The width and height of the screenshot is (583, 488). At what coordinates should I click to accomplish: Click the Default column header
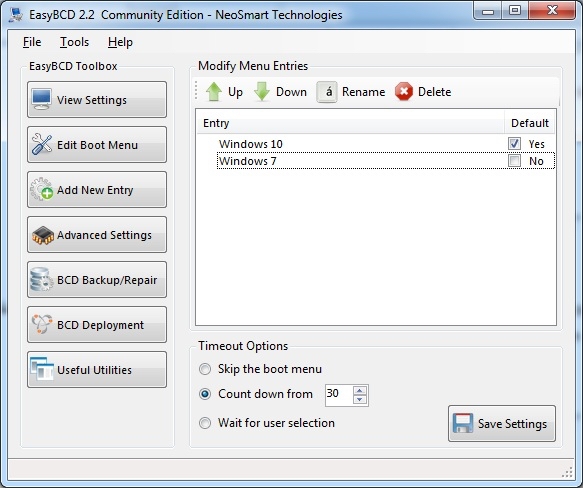click(x=529, y=123)
